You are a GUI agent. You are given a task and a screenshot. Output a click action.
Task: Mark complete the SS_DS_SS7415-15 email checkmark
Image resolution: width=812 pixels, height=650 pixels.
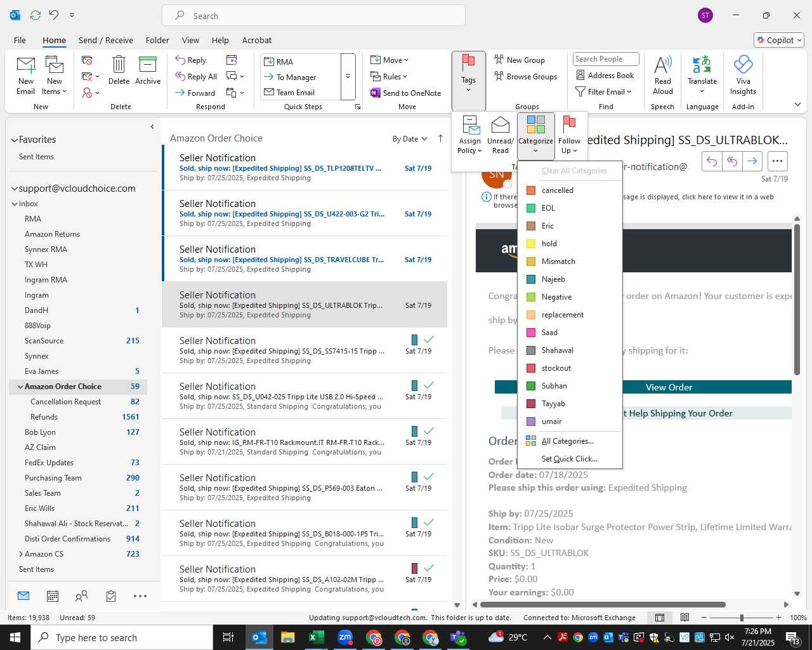tap(429, 340)
